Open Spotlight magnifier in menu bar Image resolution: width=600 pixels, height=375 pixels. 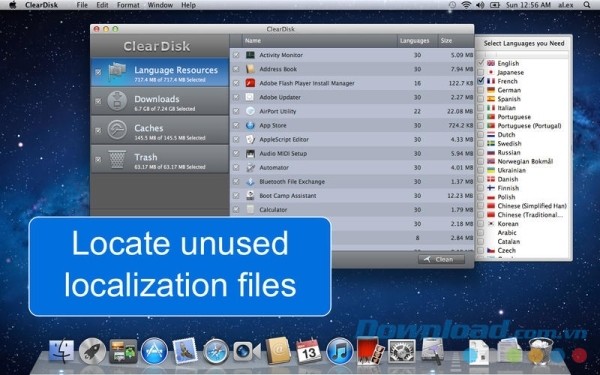(587, 5)
